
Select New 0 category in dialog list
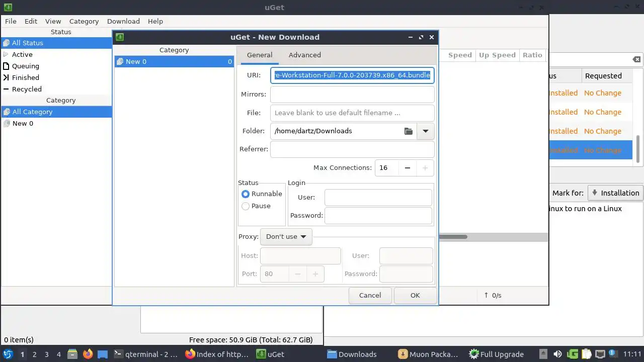pos(174,61)
